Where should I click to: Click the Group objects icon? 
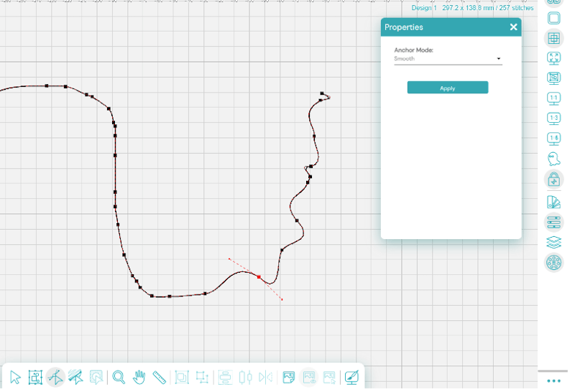coord(182,378)
